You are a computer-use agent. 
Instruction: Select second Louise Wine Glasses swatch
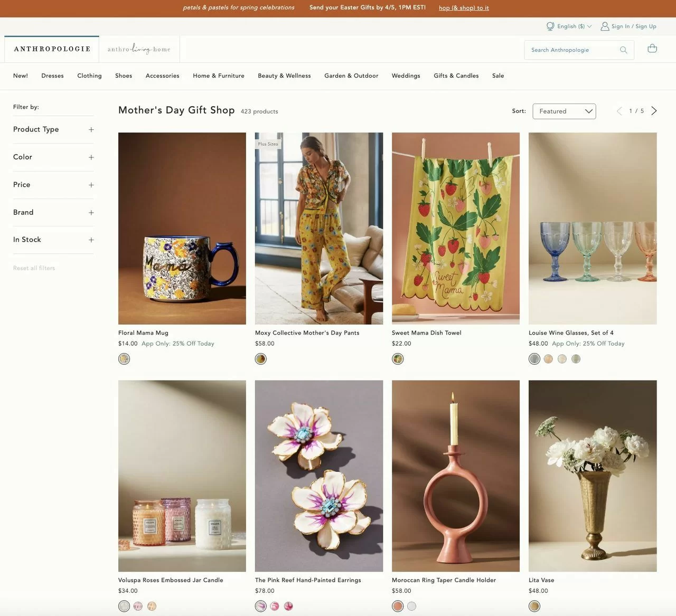coord(548,359)
